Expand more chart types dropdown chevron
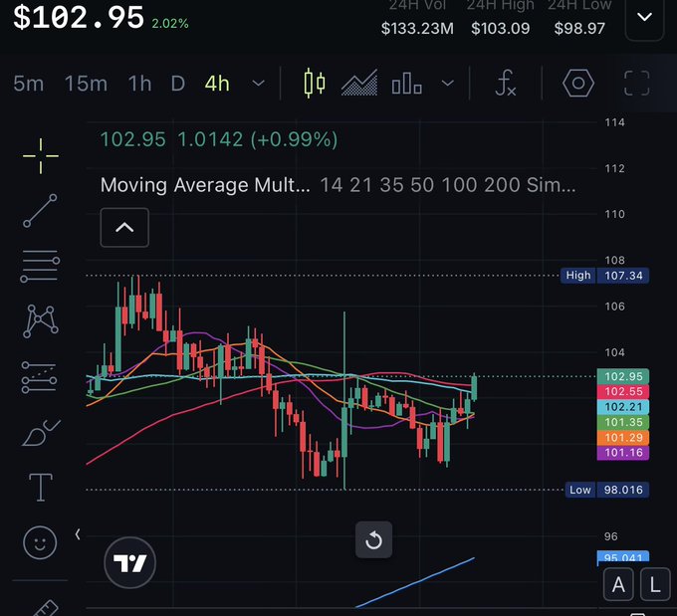Viewport: 677px width, 616px height. (x=448, y=83)
